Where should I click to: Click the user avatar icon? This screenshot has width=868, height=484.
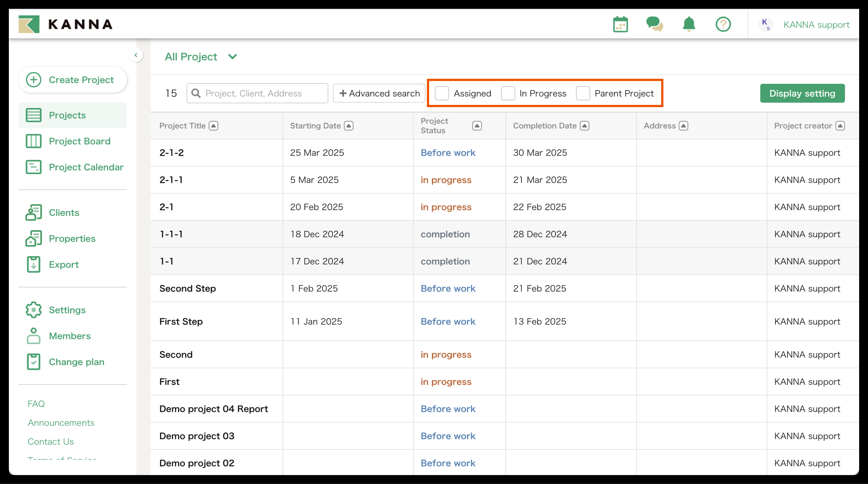click(765, 25)
